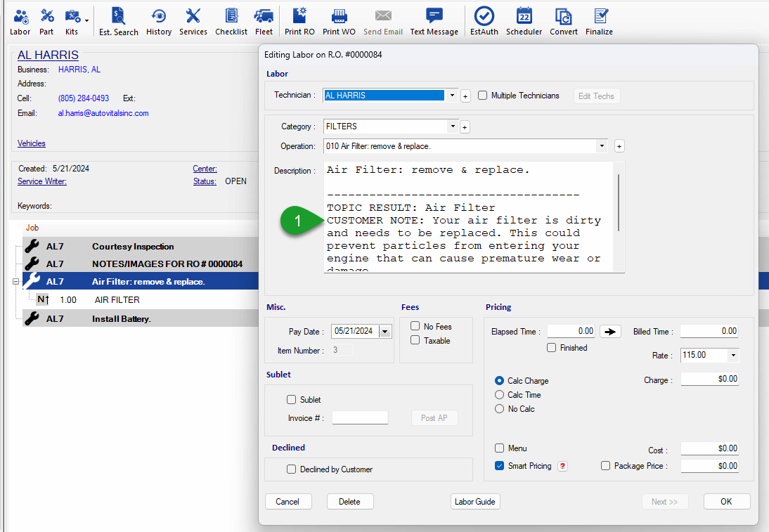The image size is (769, 532).
Task: Open the Labor Guide button
Action: [x=474, y=502]
